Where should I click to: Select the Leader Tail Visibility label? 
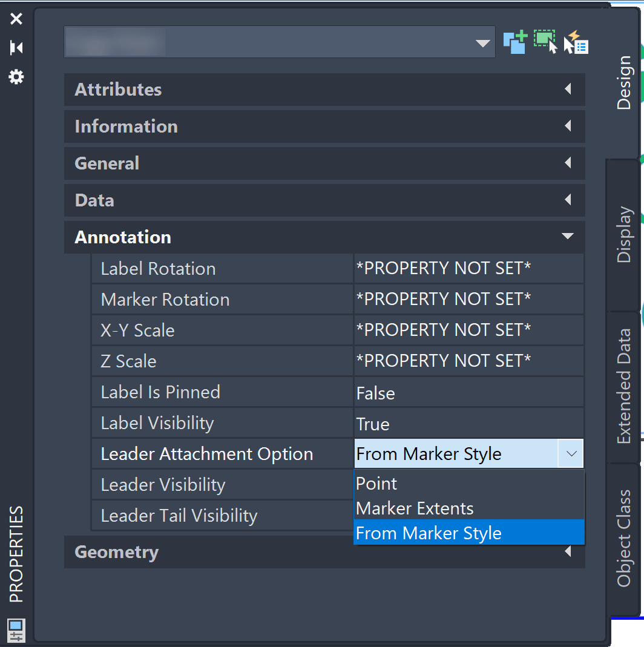[179, 516]
